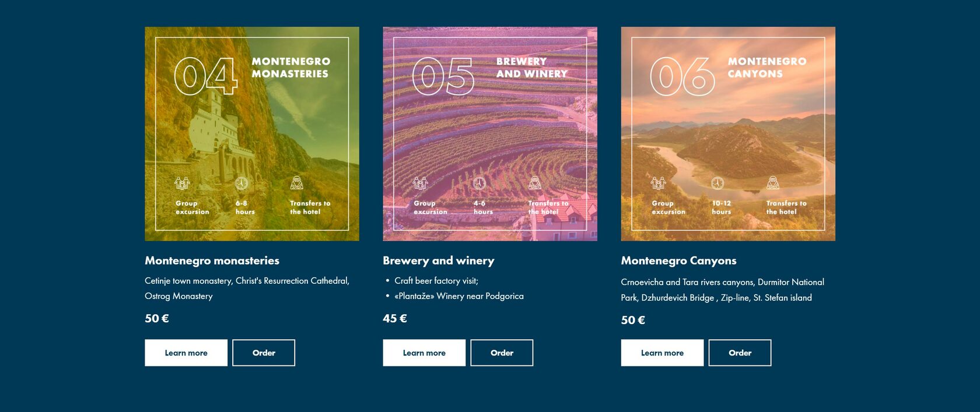Click clock icon on Brewery and Winery card
Image resolution: width=980 pixels, height=412 pixels.
click(x=480, y=184)
